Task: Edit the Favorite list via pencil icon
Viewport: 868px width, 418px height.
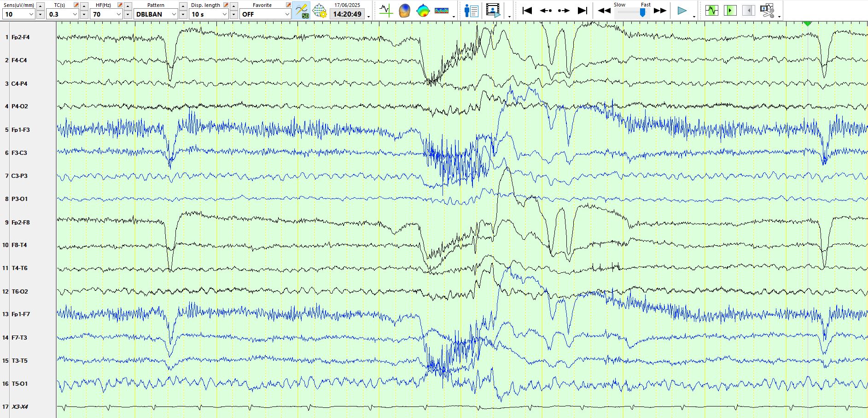Action: pyautogui.click(x=288, y=5)
